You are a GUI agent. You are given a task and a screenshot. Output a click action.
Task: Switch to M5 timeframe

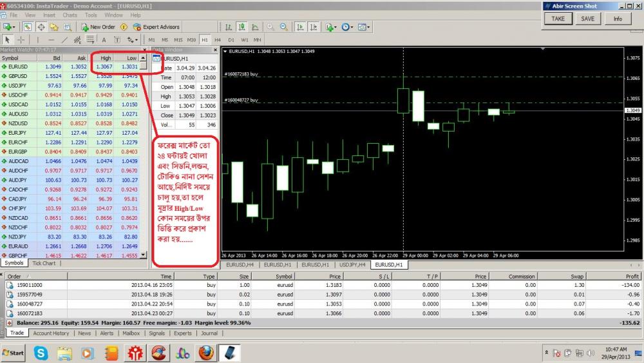point(165,40)
